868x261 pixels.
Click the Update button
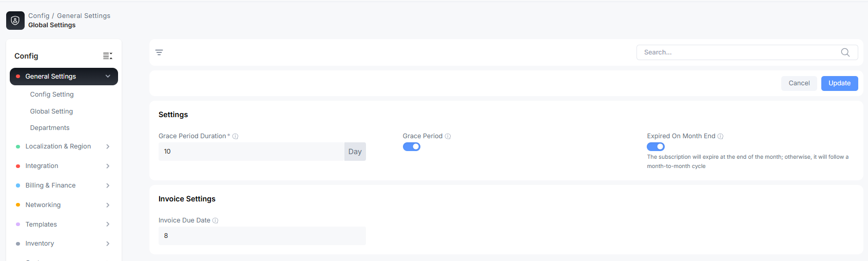coord(839,83)
